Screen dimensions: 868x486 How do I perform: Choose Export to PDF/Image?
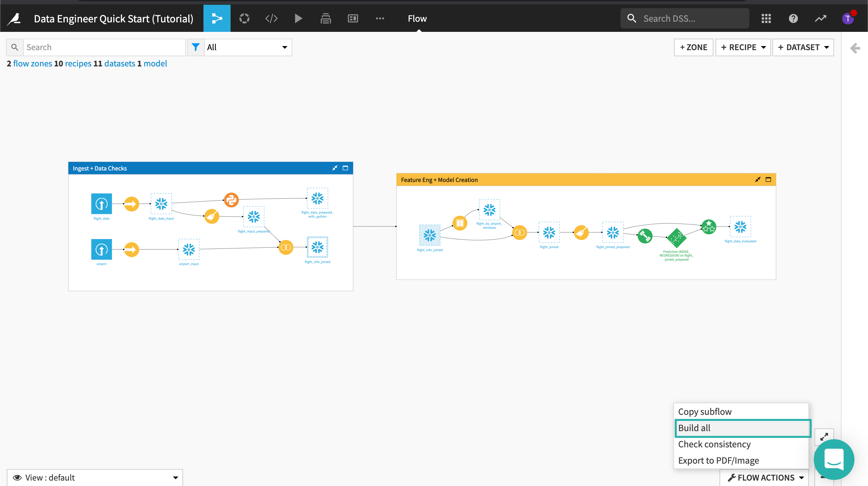pyautogui.click(x=741, y=460)
